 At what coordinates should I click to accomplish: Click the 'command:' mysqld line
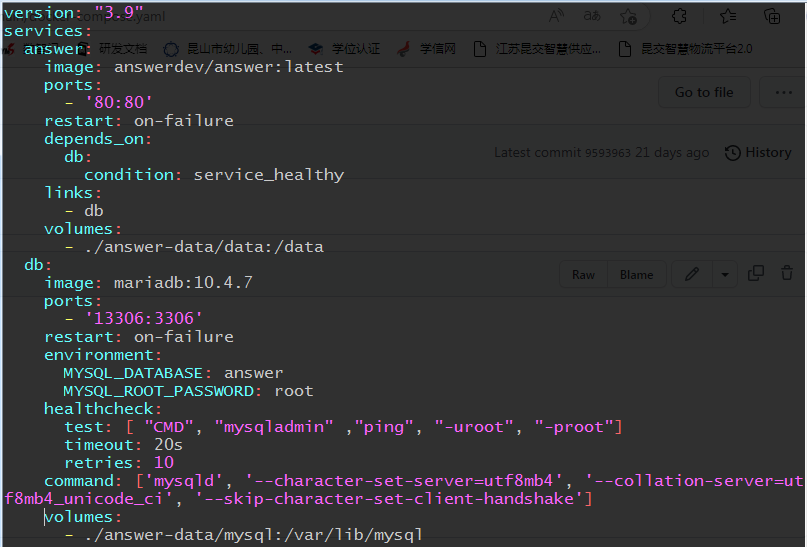(404, 490)
